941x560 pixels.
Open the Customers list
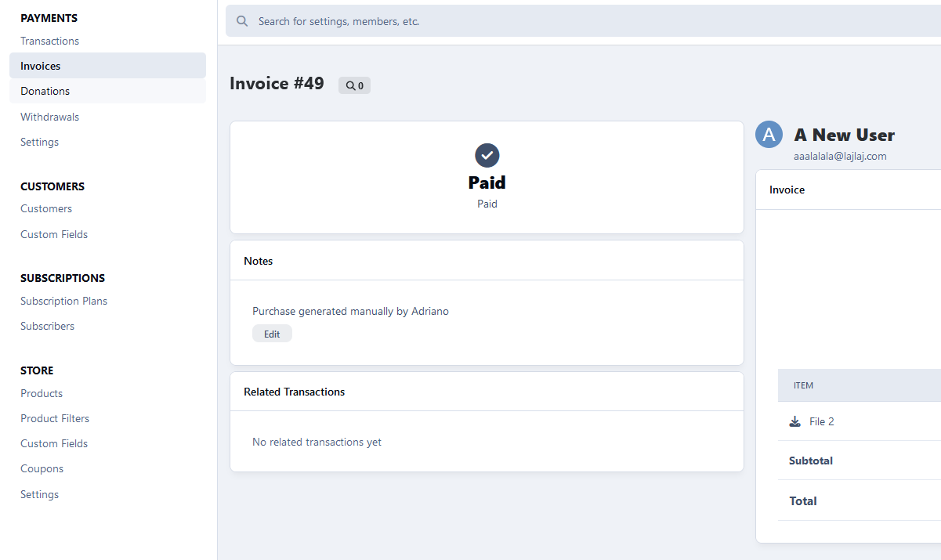click(46, 208)
